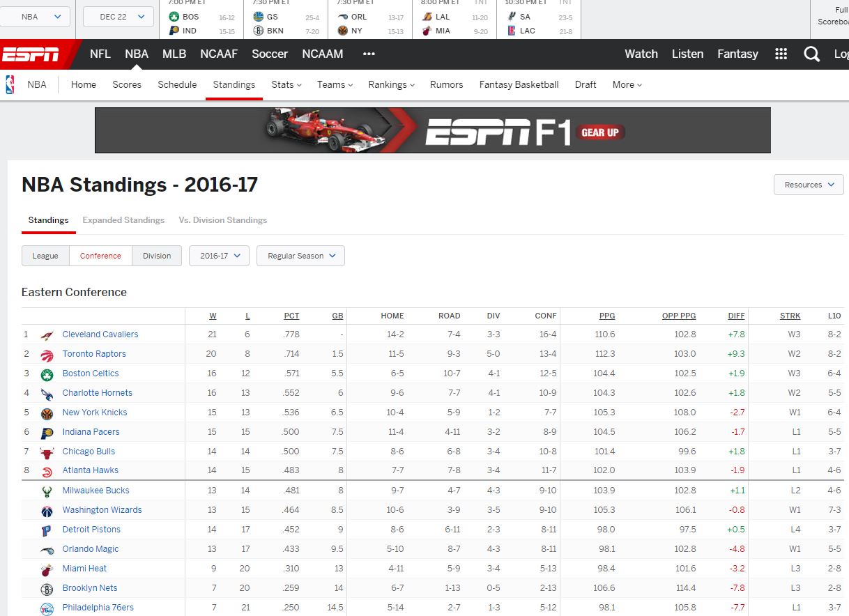The width and height of the screenshot is (849, 616).
Task: Open the DEC 22 date dropdown
Action: [118, 17]
